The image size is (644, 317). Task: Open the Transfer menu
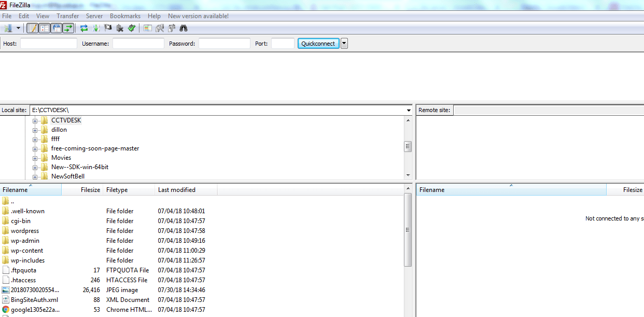click(x=67, y=16)
